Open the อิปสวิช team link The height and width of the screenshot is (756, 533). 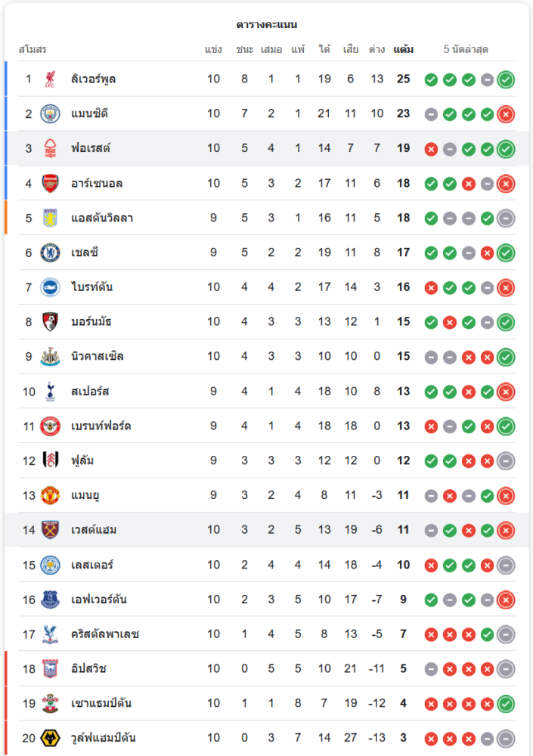88,668
